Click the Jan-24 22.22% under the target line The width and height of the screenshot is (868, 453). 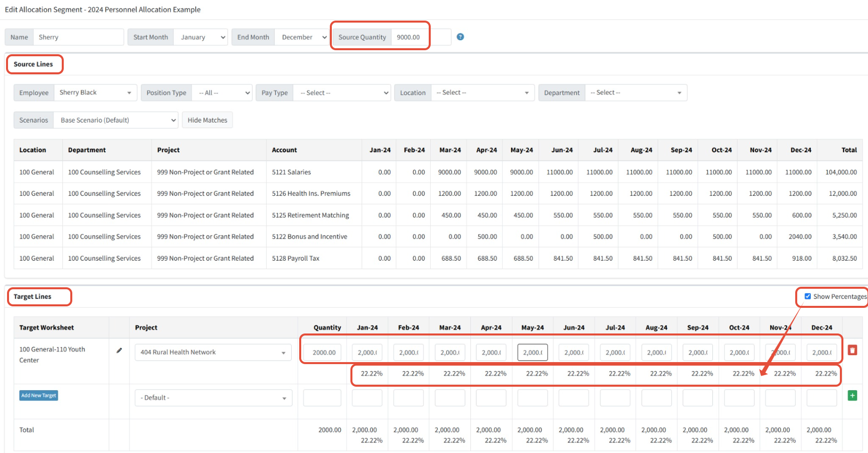click(371, 374)
